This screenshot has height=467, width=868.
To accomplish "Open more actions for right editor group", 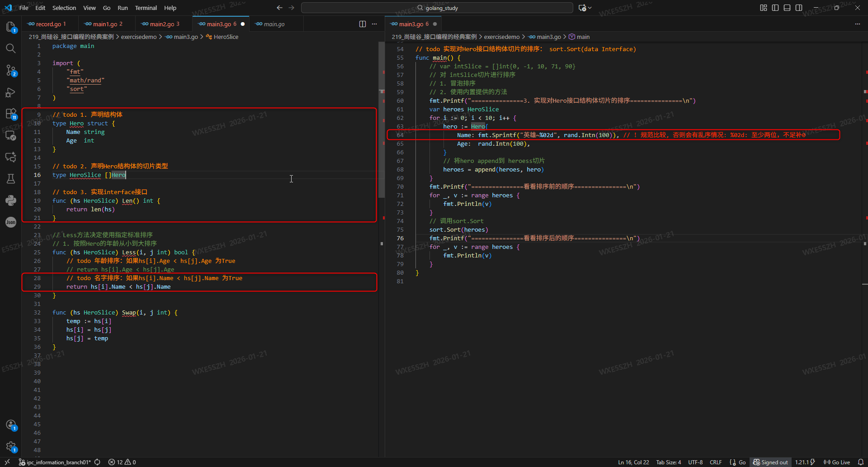I will pyautogui.click(x=858, y=24).
